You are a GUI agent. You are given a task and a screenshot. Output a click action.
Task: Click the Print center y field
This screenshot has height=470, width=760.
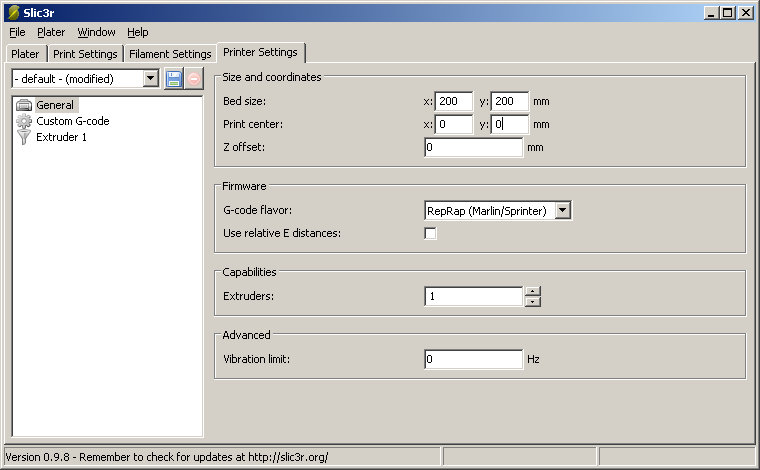510,125
